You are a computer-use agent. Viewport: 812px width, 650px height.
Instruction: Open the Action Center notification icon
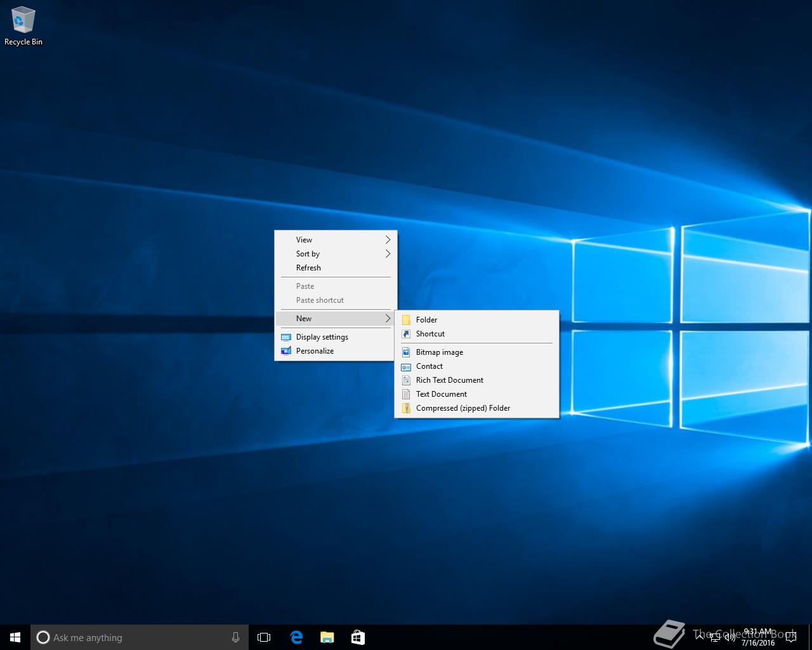(x=790, y=637)
